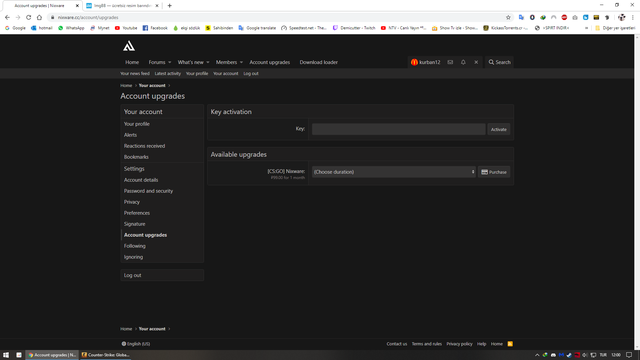Open the Choose duration dropdown

pyautogui.click(x=394, y=172)
